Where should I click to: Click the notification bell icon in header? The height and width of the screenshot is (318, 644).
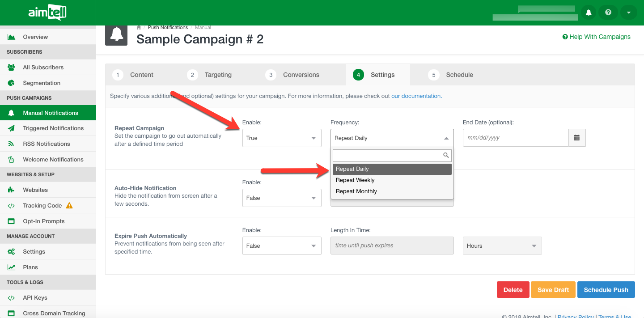(589, 13)
